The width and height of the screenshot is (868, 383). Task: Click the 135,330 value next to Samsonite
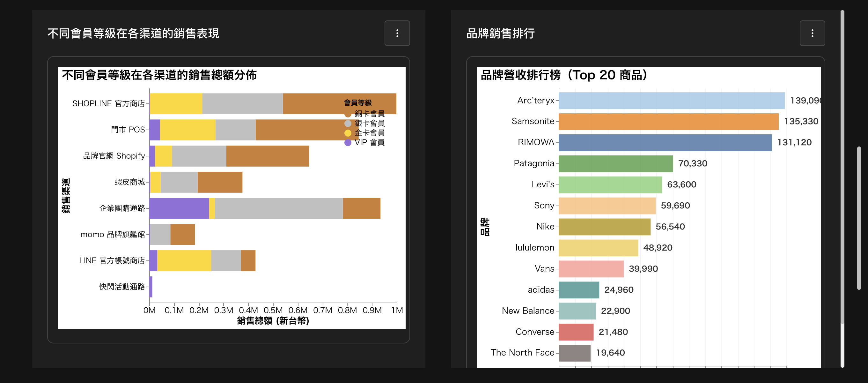pyautogui.click(x=801, y=121)
